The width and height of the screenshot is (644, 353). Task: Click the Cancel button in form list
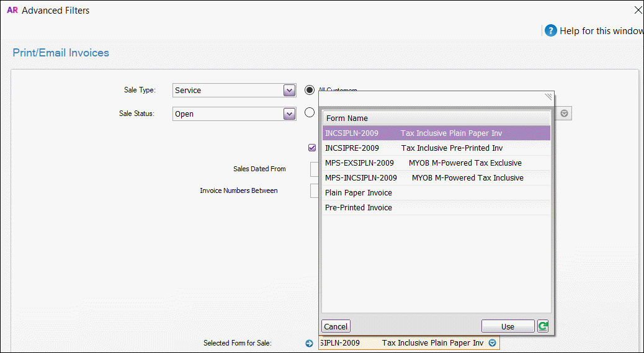coord(336,326)
